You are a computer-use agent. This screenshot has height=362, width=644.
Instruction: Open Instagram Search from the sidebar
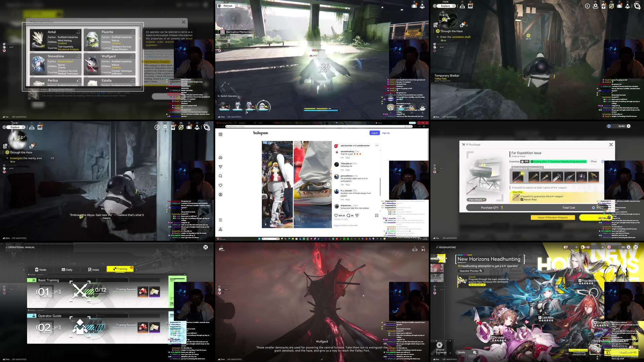pos(220,176)
